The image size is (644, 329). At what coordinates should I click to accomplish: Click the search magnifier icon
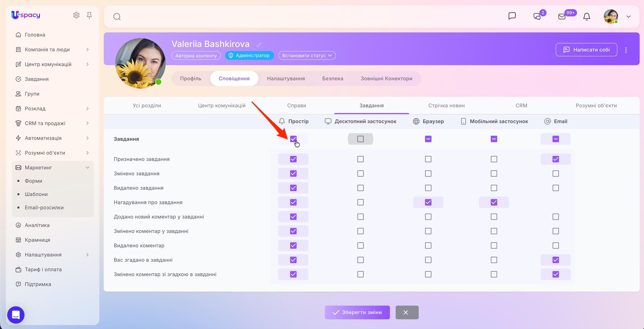coord(117,17)
